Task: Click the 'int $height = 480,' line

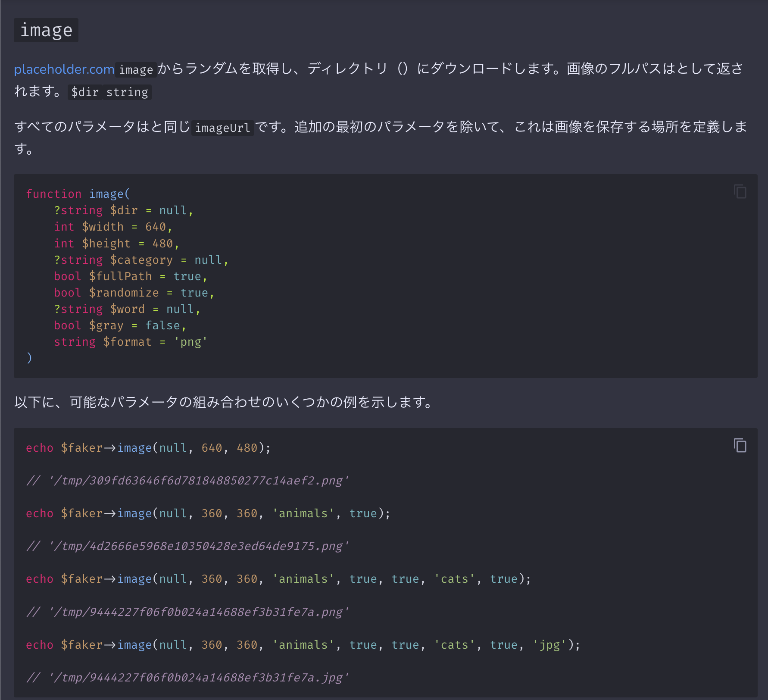Action: (117, 244)
